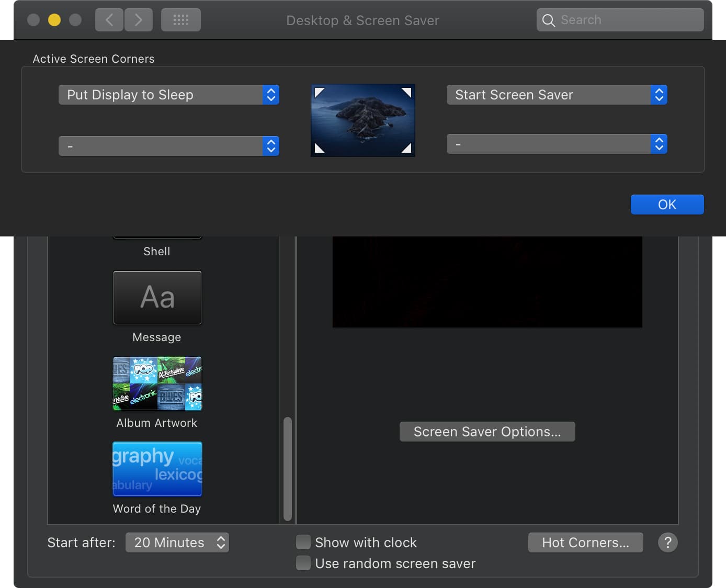Open the Start after 20 Minutes menu
The image size is (726, 588).
(177, 542)
